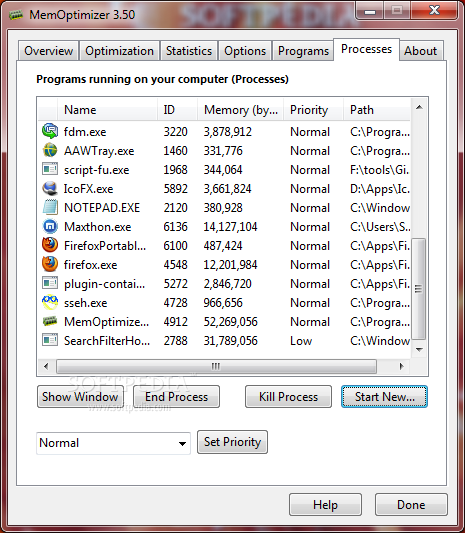Select the fdm.exe process name
The width and height of the screenshot is (465, 533).
tap(85, 132)
